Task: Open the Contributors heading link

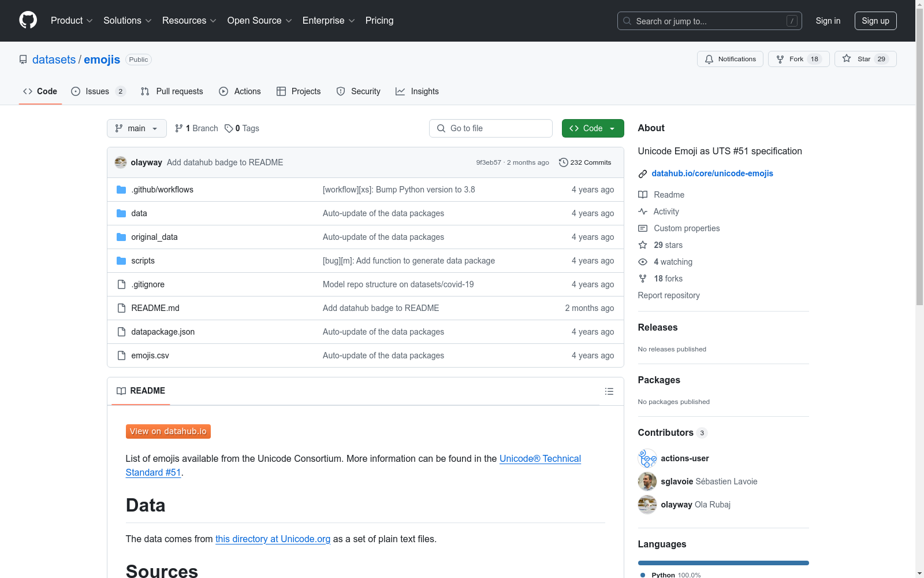Action: click(672, 432)
